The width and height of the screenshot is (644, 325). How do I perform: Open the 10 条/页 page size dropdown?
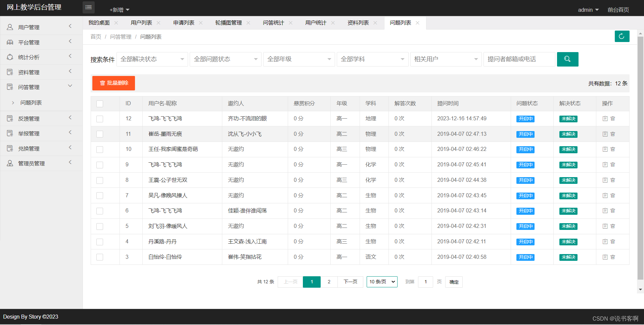pos(382,282)
